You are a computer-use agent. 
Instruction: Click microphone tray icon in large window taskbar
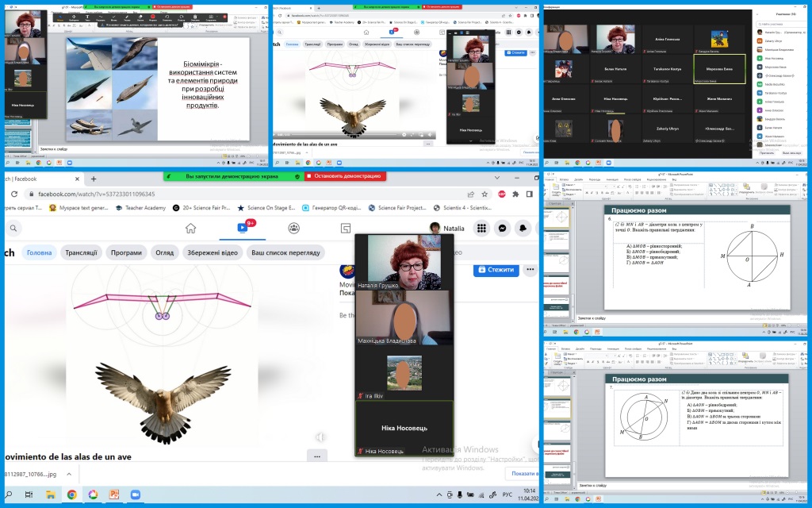coord(460,495)
